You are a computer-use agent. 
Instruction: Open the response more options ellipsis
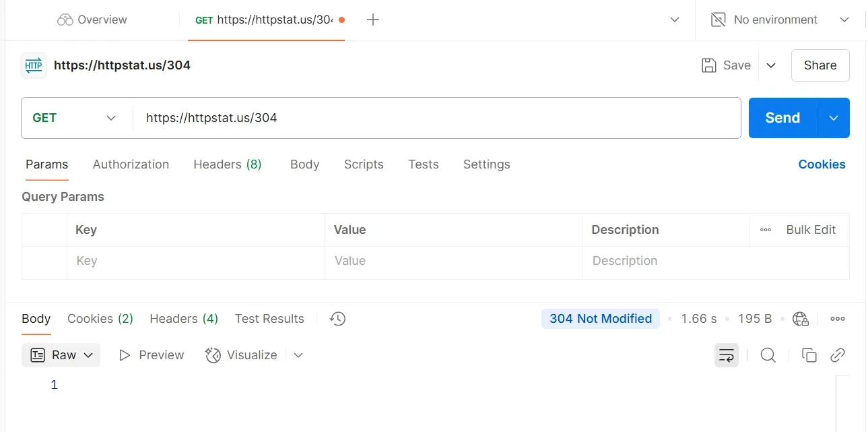pos(838,319)
